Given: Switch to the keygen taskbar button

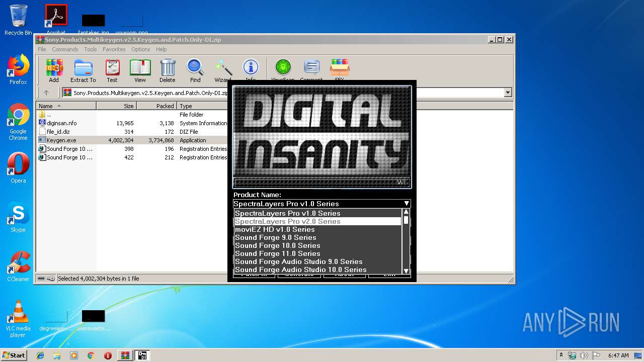Looking at the screenshot, I should tap(142, 355).
